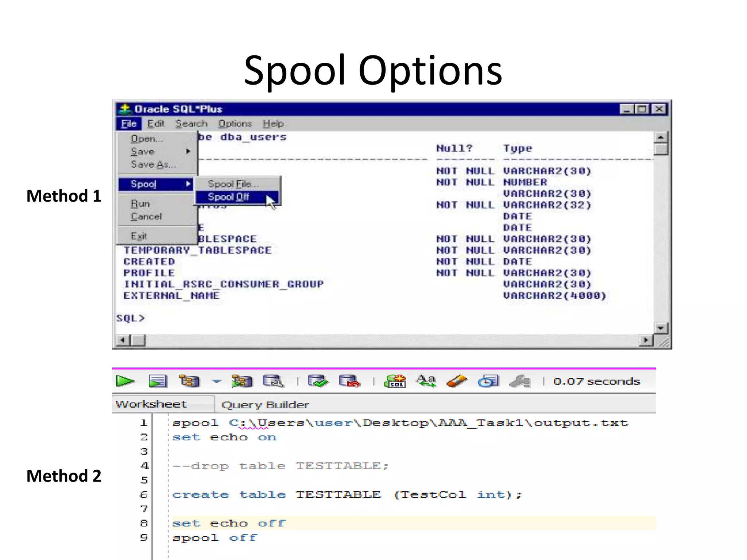
Task: Open the Options menu
Action: [x=235, y=124]
